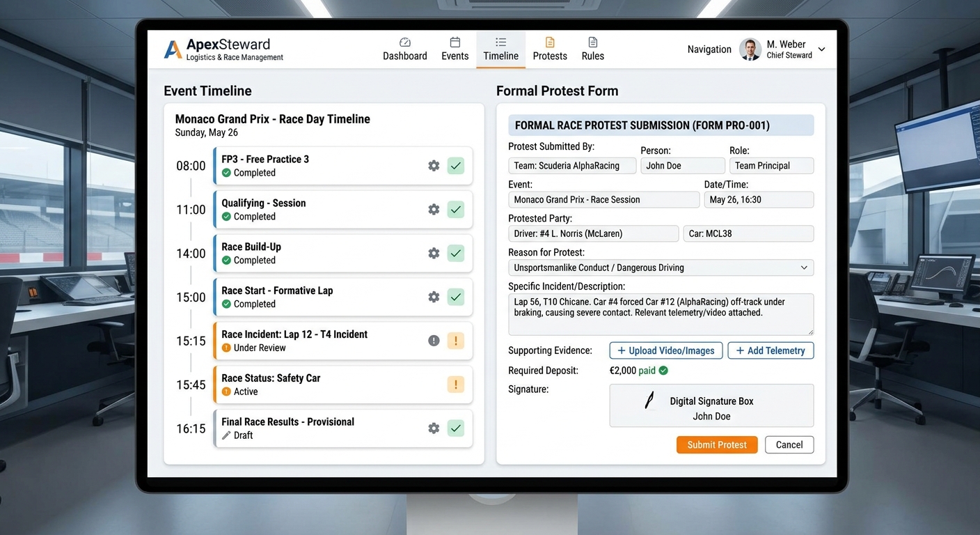This screenshot has height=535, width=980.
Task: Cancel the protest form
Action: tap(789, 444)
